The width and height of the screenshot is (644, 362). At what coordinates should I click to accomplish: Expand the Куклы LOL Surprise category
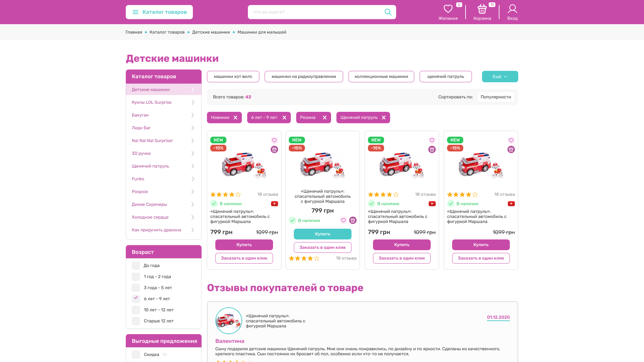coord(193,102)
